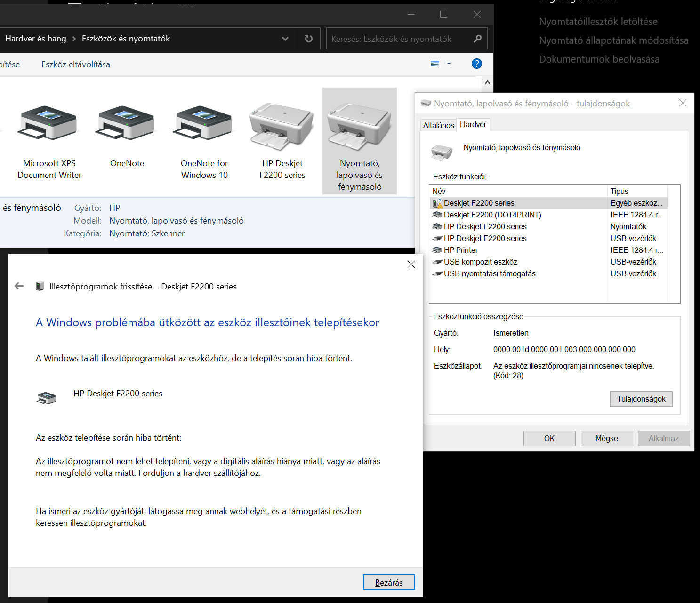
Task: Select OneNote for Windows 10 printer
Action: (202, 122)
